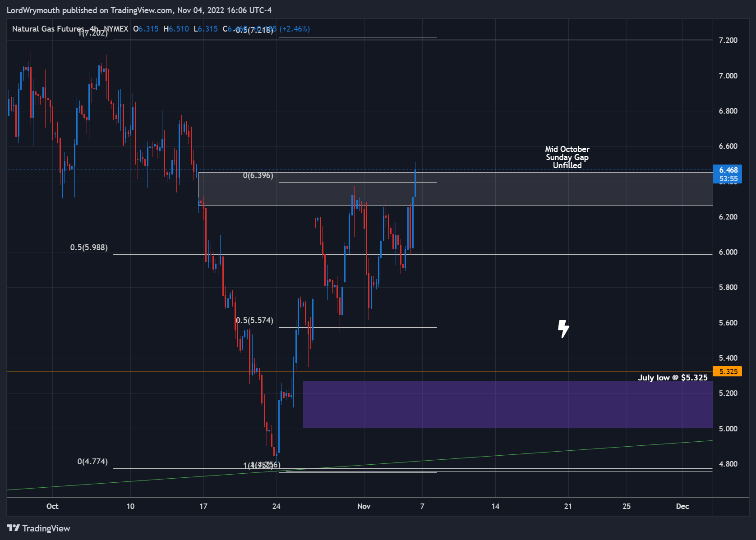Click the 0(6.396) Fibonacci label
756x540 pixels.
point(258,175)
